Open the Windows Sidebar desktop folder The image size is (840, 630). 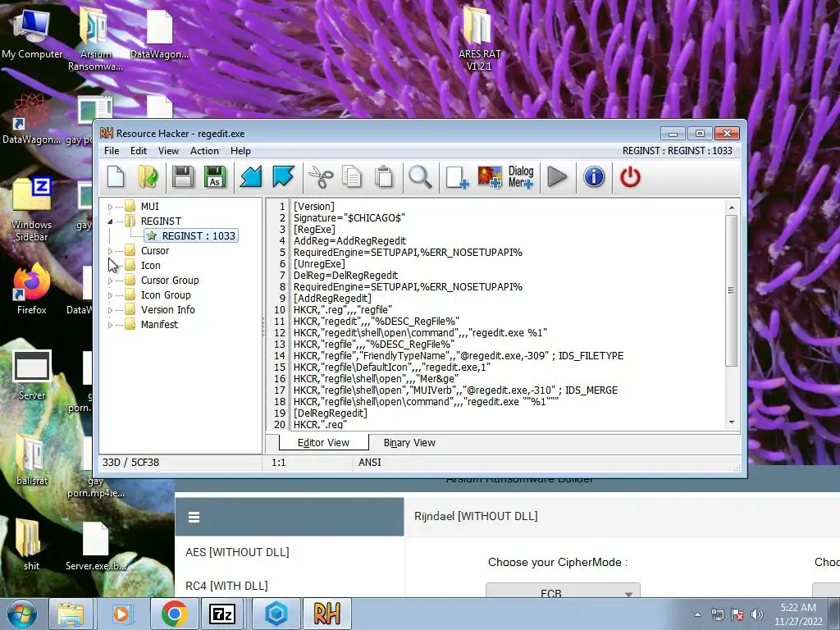(x=32, y=209)
